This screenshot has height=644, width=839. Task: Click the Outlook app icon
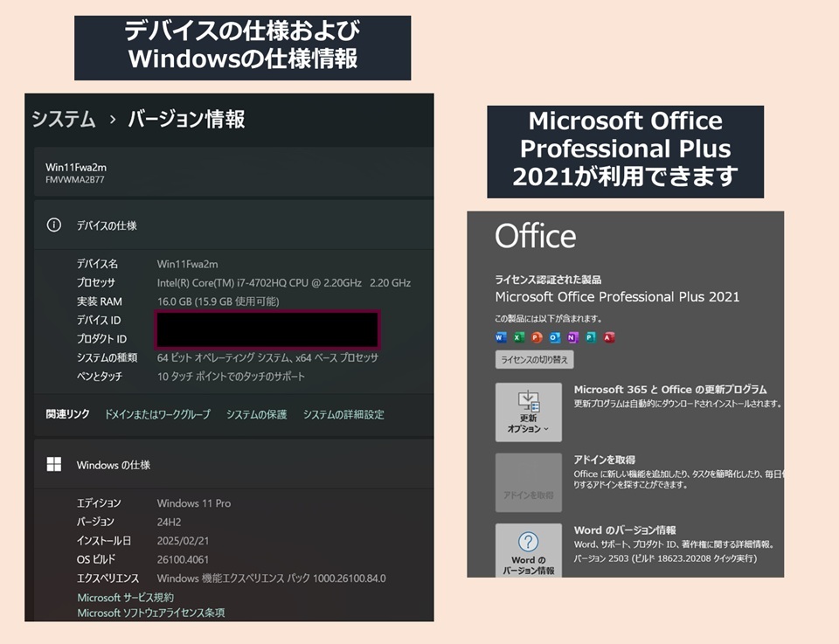[x=555, y=337]
